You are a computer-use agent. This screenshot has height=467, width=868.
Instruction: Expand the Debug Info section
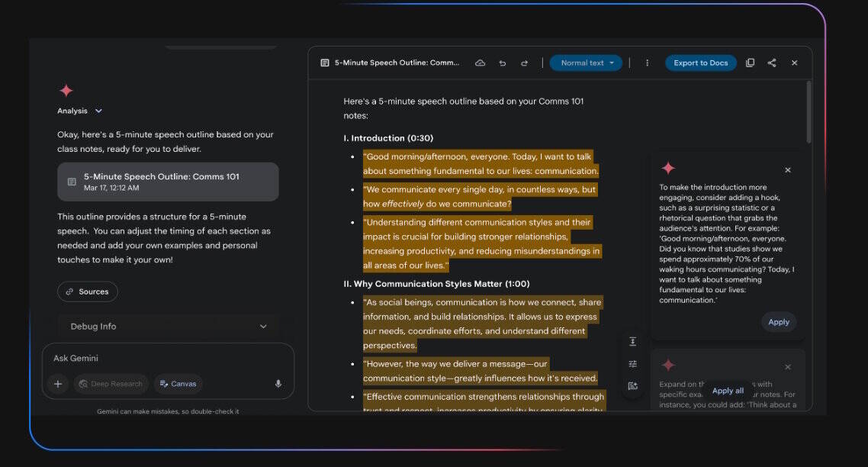169,327
